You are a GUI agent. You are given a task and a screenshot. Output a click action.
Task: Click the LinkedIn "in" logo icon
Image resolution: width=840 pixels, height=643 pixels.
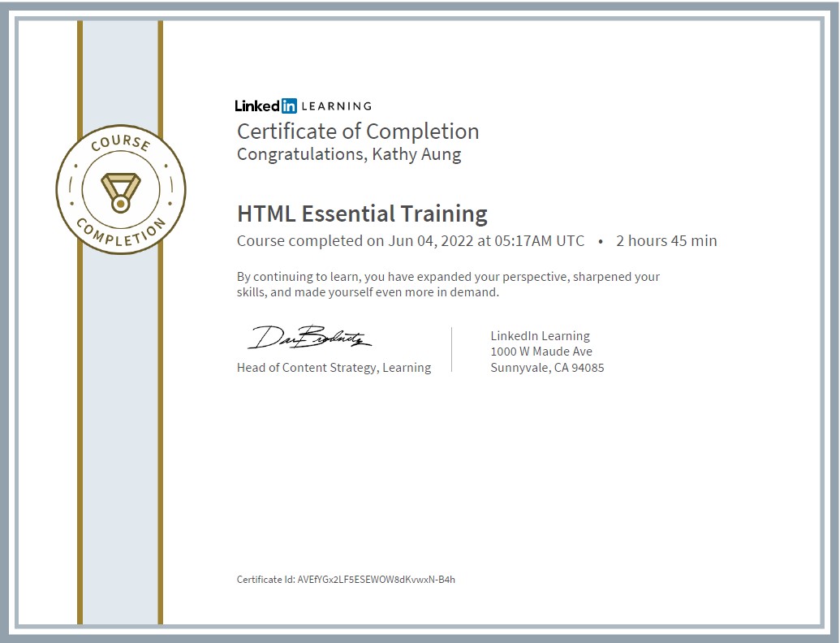tap(289, 106)
